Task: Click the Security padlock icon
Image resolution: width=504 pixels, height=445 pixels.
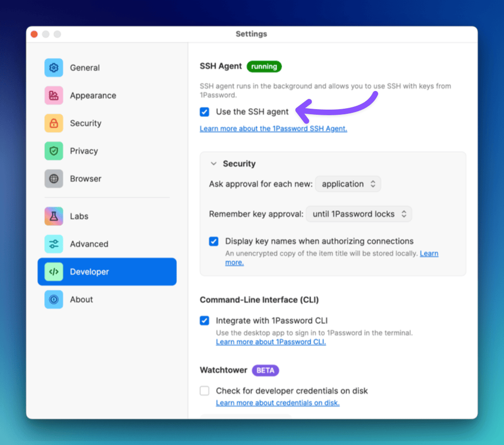Action: (54, 123)
